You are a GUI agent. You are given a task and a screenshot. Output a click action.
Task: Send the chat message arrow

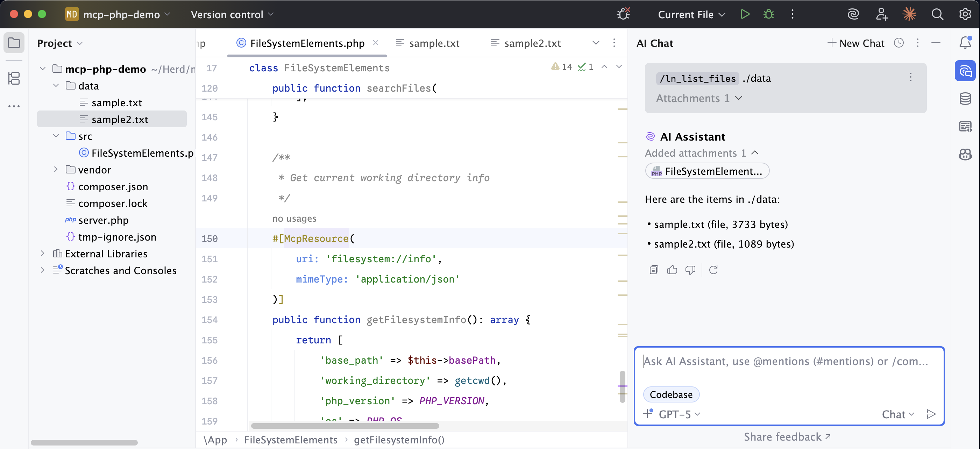pos(931,414)
